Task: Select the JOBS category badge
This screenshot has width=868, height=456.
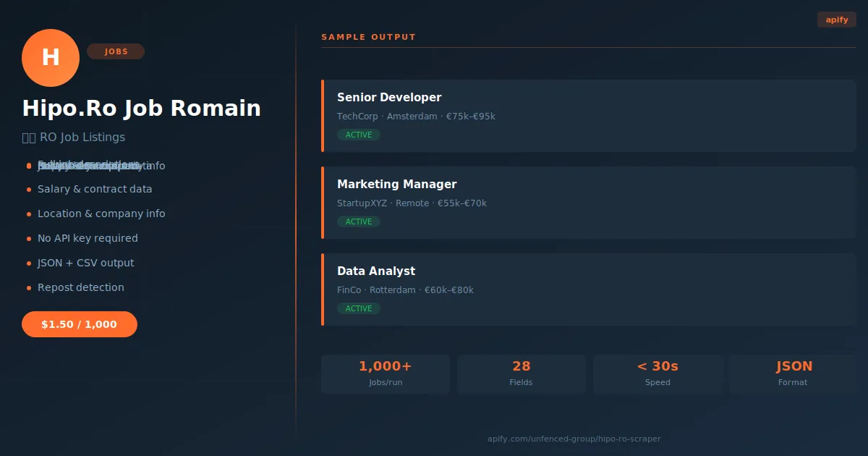Action: click(116, 51)
